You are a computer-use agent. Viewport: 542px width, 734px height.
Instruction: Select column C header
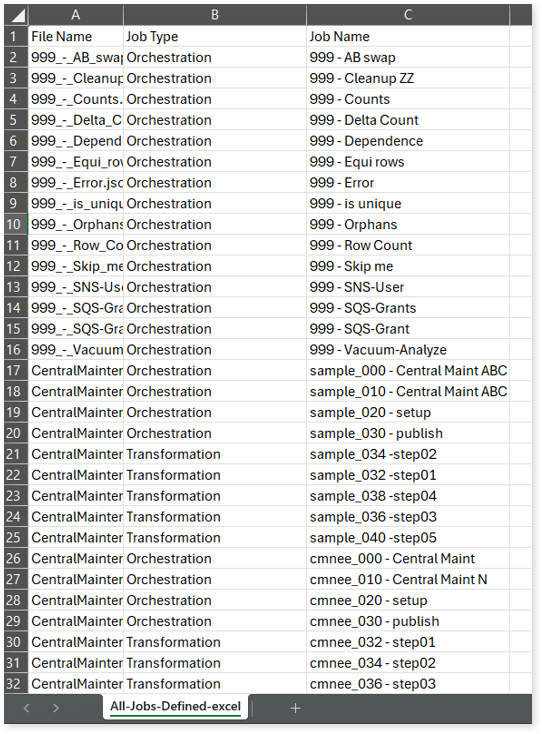pos(408,15)
